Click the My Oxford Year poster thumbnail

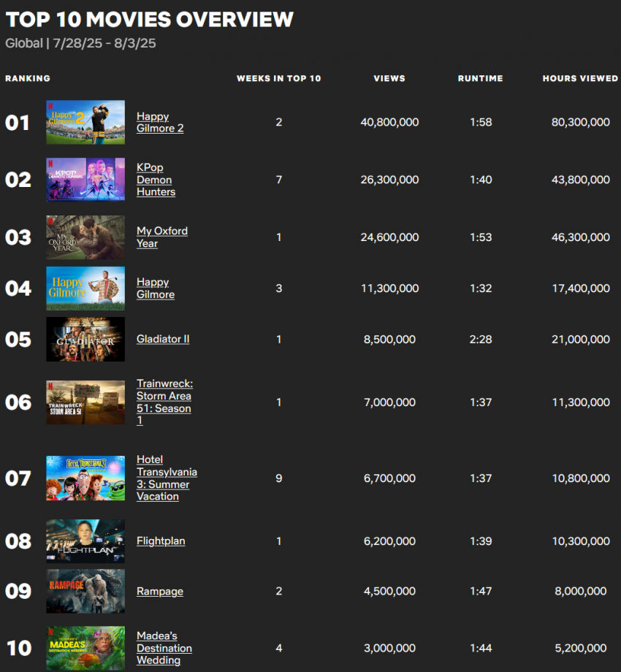pyautogui.click(x=85, y=237)
